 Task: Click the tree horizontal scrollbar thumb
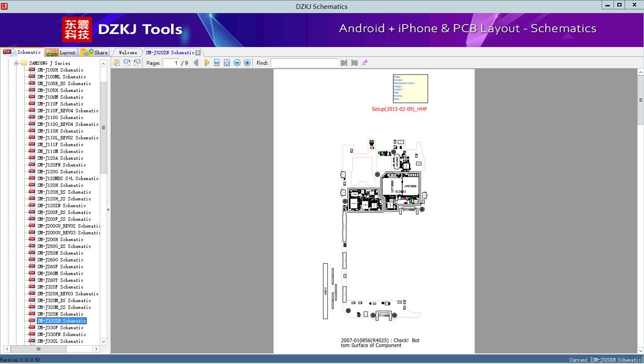pyautogui.click(x=38, y=349)
